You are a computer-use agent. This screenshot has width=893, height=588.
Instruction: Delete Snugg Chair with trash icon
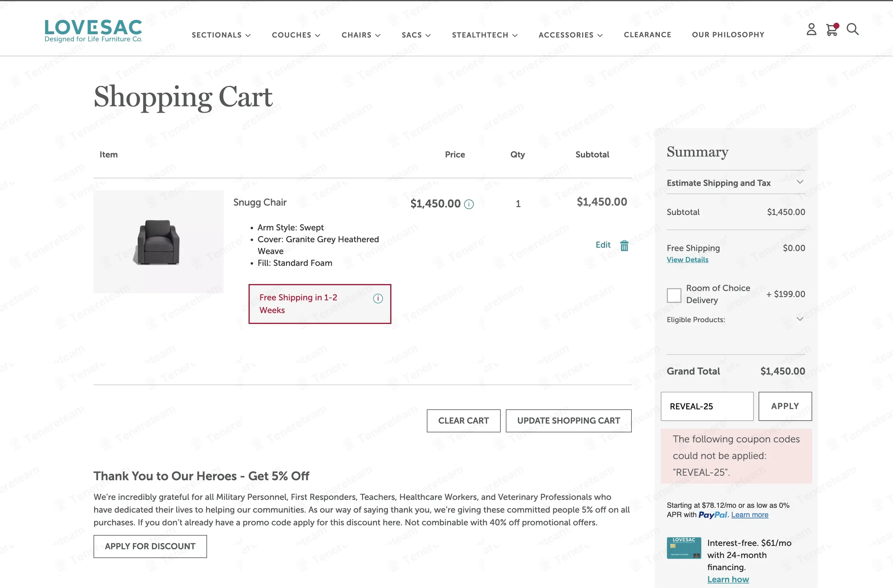coord(624,246)
